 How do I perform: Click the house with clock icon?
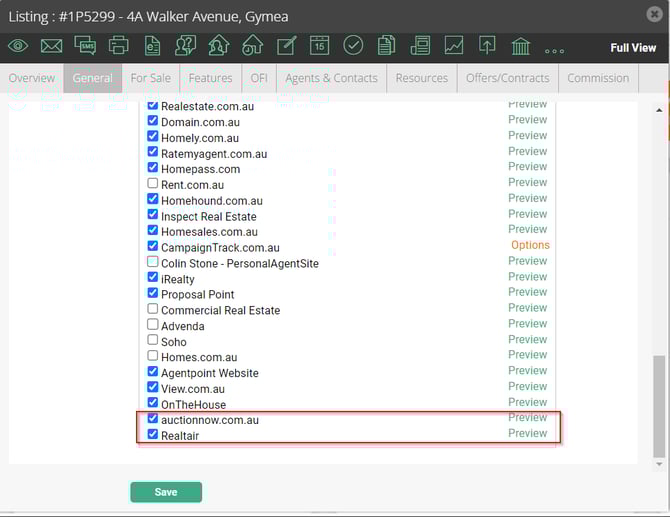click(x=252, y=45)
